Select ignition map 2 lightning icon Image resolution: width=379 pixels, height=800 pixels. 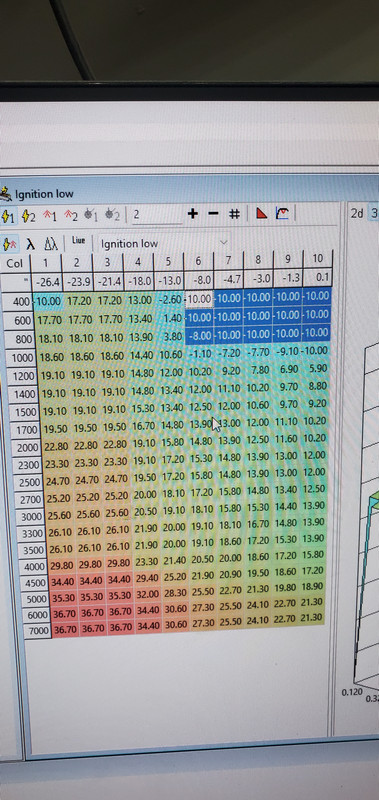28,217
